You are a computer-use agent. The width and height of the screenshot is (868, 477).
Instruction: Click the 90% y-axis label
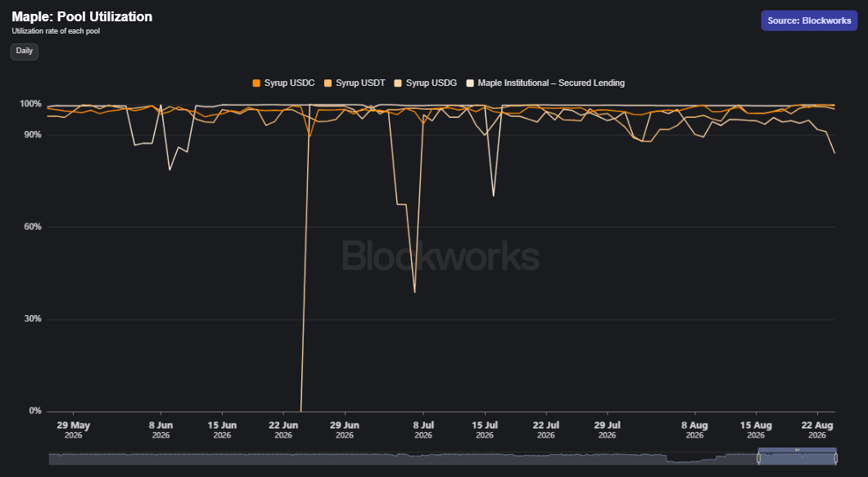32,135
